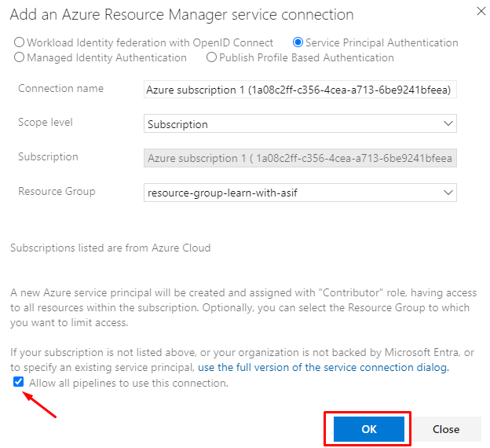The height and width of the screenshot is (448, 490).
Task: Click the greyed-out Subscription value box
Action: [300, 158]
